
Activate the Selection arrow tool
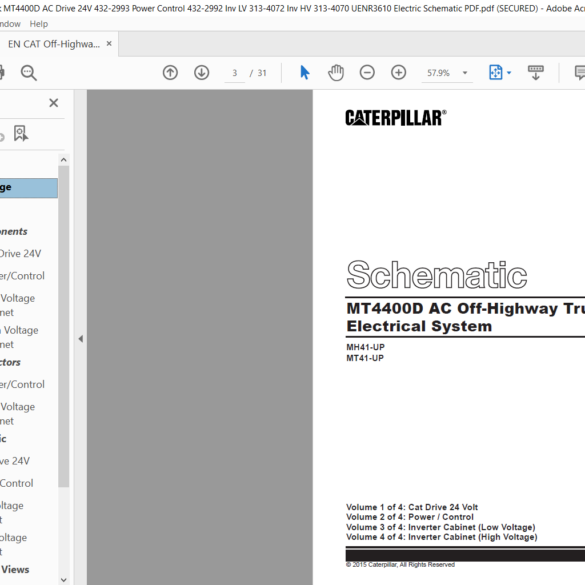(304, 72)
